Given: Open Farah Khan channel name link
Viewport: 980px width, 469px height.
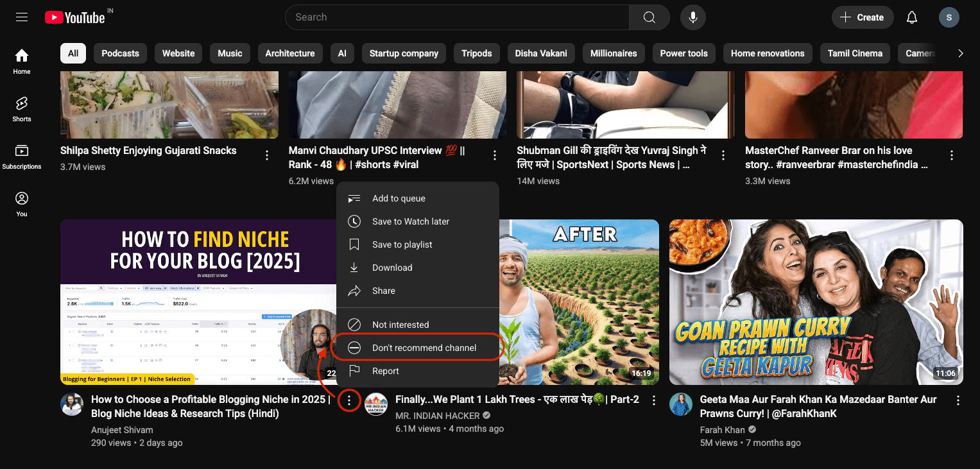Looking at the screenshot, I should pos(722,430).
